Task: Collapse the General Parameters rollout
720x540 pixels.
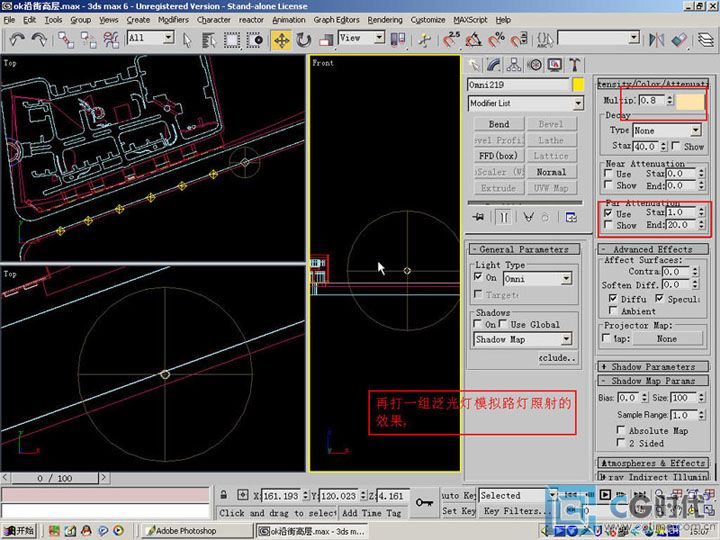Action: tap(524, 249)
